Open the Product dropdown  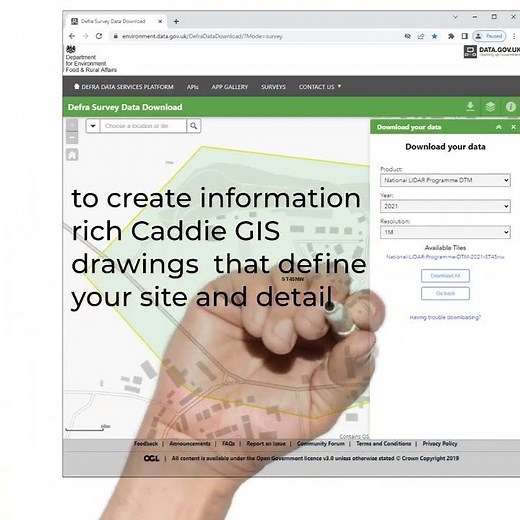point(445,180)
